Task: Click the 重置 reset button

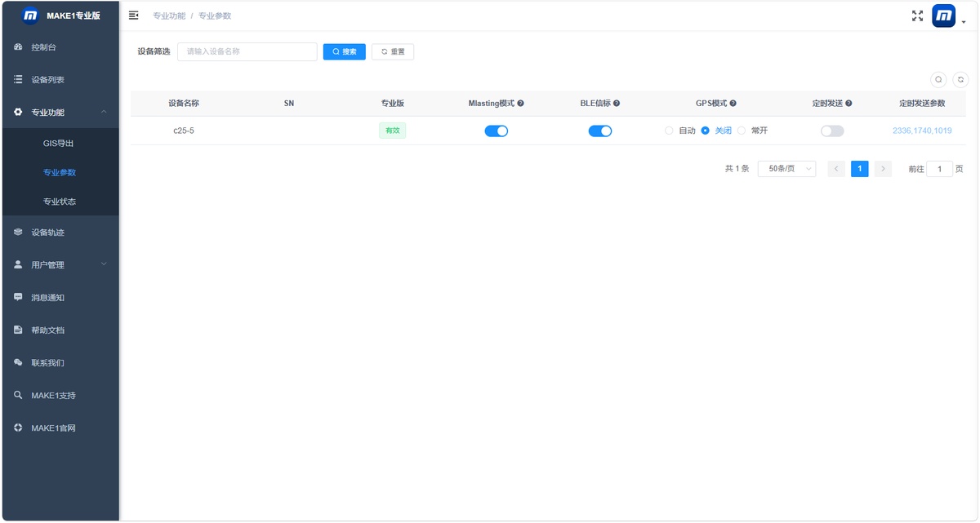Action: coord(393,52)
